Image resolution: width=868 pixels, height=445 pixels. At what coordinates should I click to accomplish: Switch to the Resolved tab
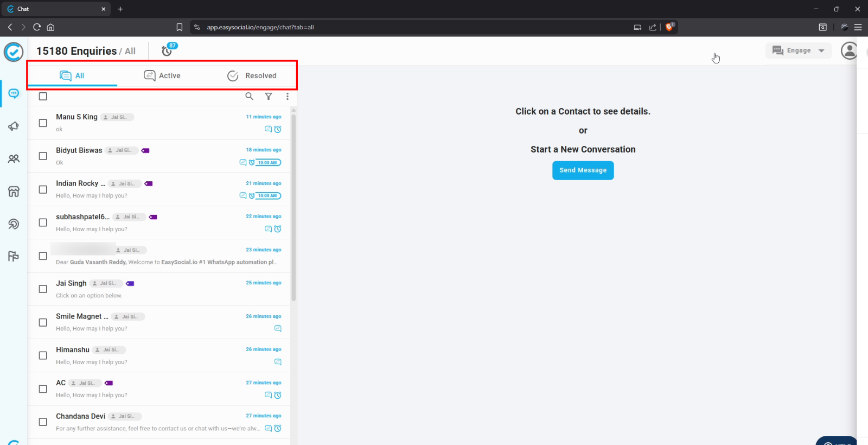pyautogui.click(x=252, y=76)
